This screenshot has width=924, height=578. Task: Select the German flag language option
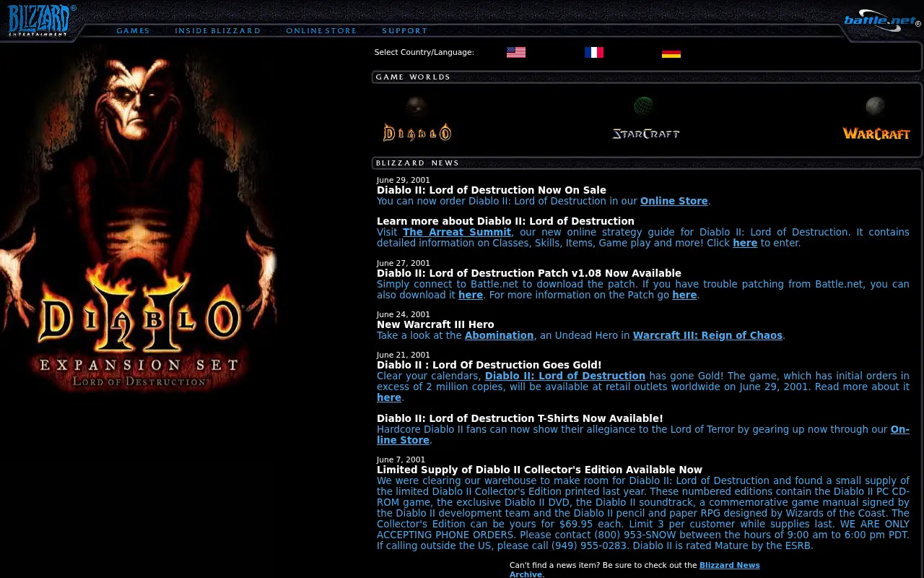[x=671, y=53]
